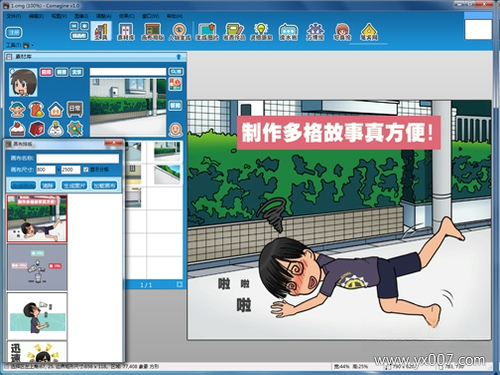Click the search button beside the library search field
500x375 pixels.
coord(176,72)
